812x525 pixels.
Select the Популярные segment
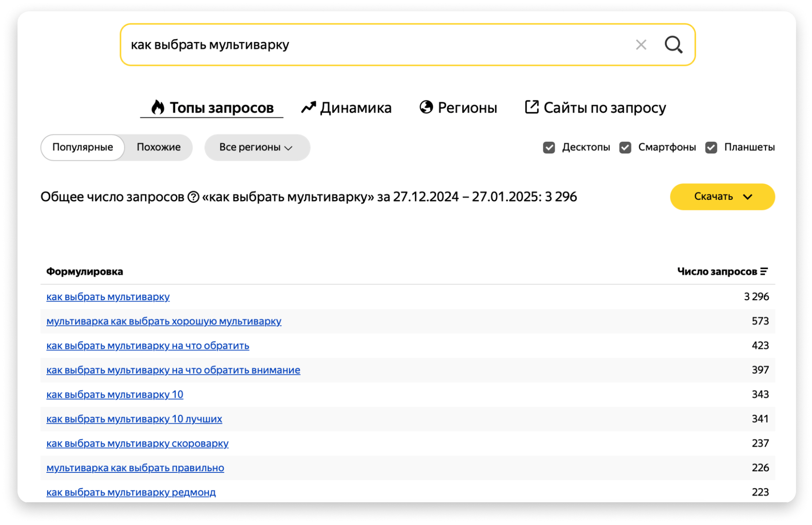pyautogui.click(x=83, y=147)
